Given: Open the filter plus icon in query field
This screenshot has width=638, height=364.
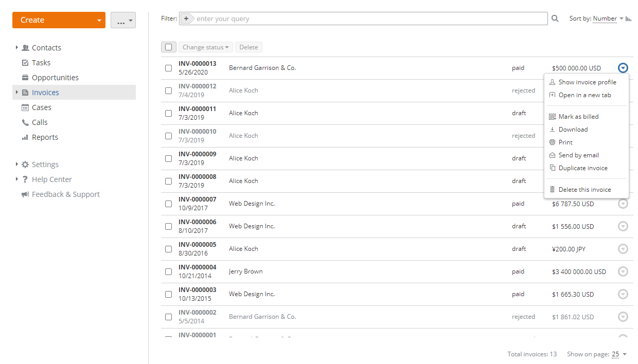Looking at the screenshot, I should point(185,18).
